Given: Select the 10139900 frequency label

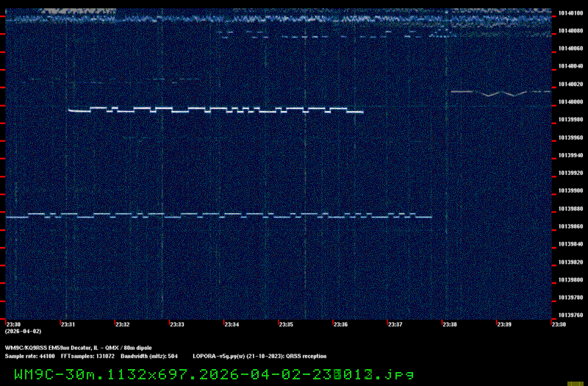Looking at the screenshot, I should point(569,190).
